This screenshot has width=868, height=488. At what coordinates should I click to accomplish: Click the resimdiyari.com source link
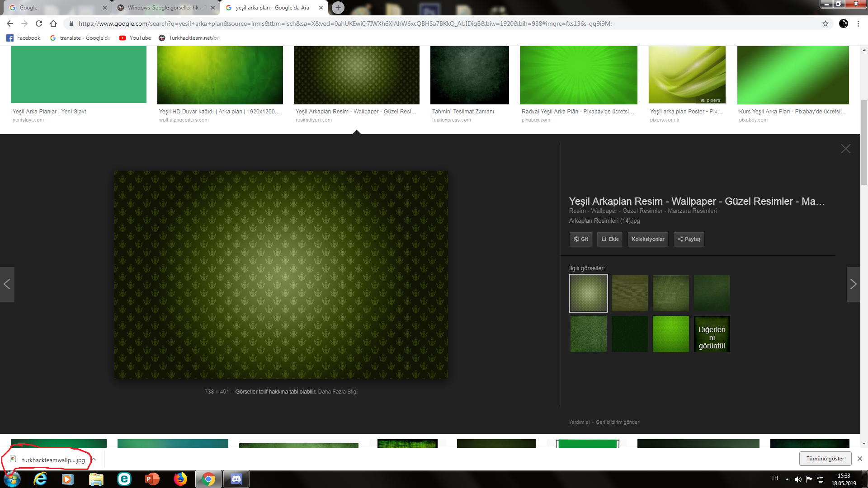pos(313,120)
